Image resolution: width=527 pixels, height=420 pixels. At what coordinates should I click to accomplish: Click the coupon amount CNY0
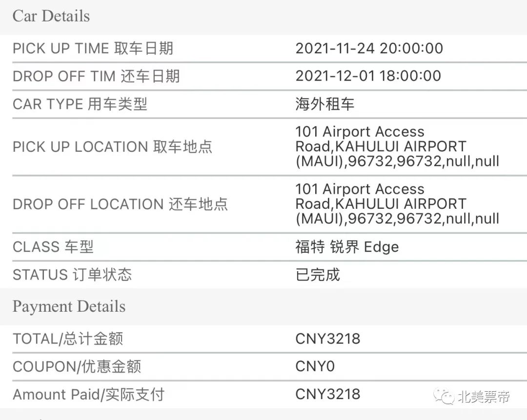click(x=315, y=366)
